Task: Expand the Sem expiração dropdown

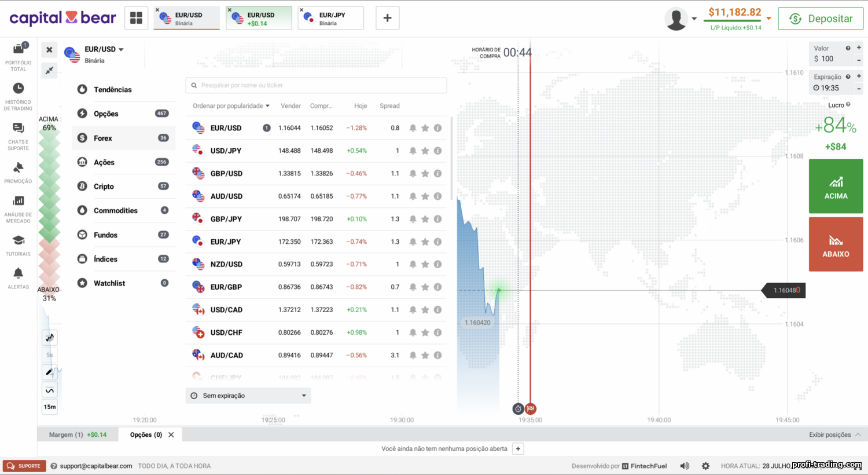Action: click(248, 396)
